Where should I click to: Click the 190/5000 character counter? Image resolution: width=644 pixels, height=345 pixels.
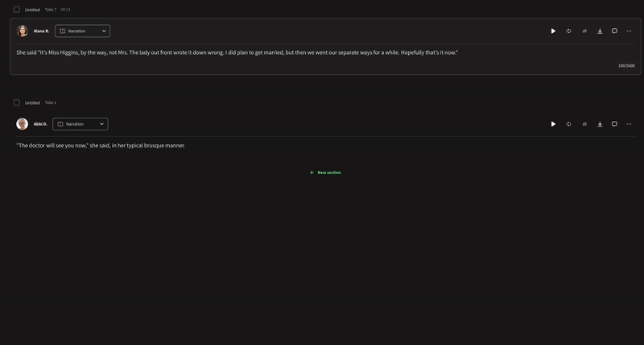[x=626, y=66]
